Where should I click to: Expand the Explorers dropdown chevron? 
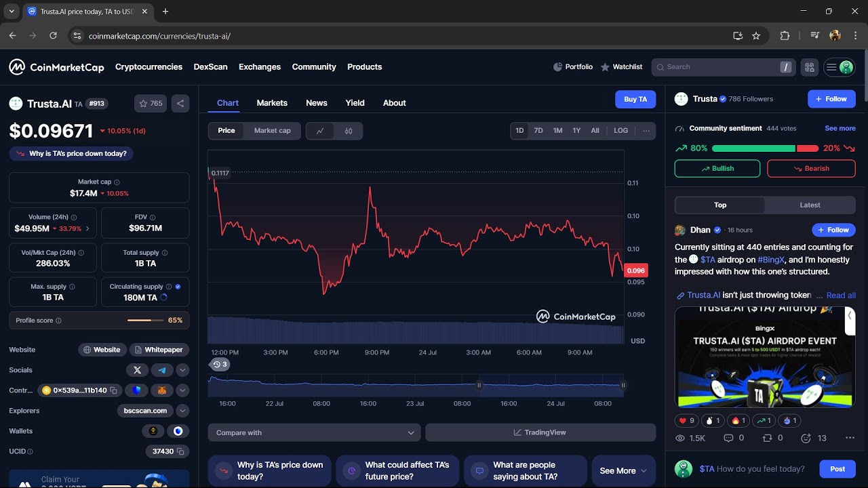pos(182,411)
